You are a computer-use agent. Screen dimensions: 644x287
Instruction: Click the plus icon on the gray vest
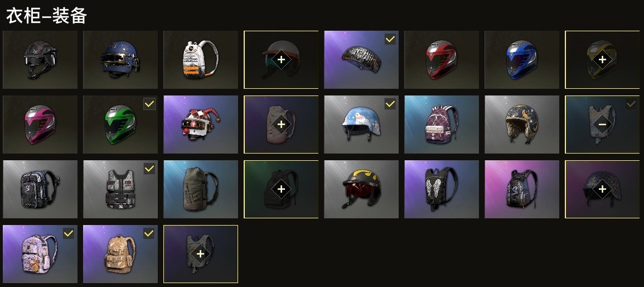200,254
